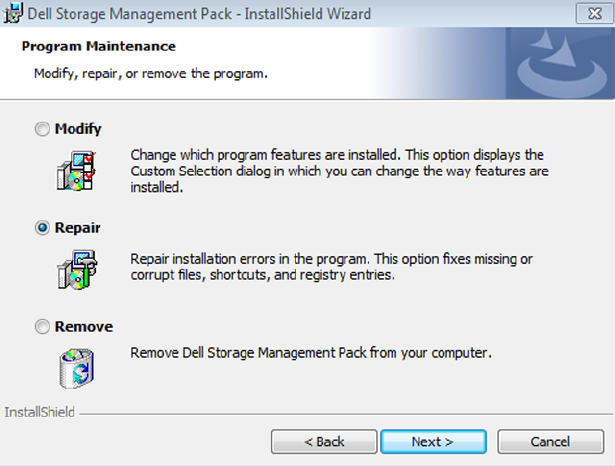Choose the Remove radio button

41,327
